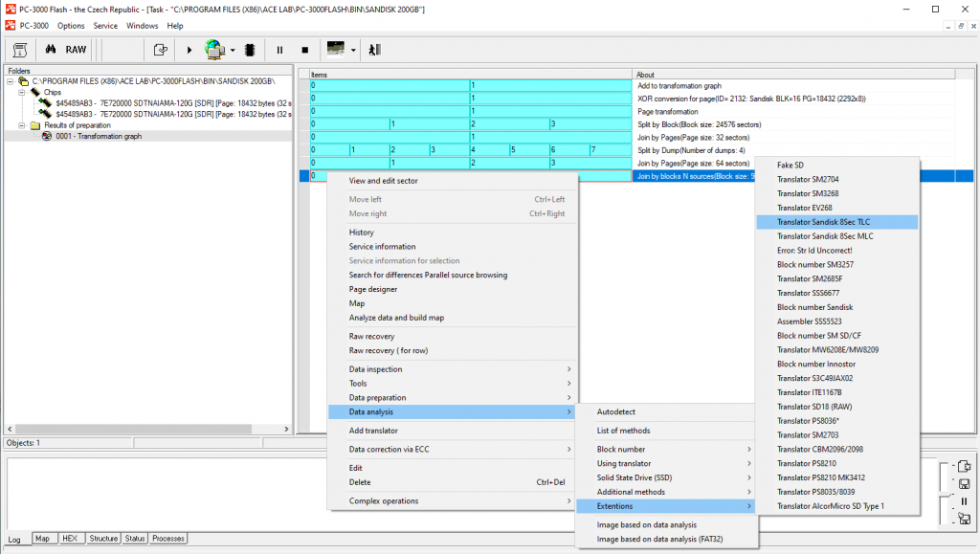This screenshot has width=980, height=554.
Task: Collapse the Chips tree node
Action: [23, 93]
